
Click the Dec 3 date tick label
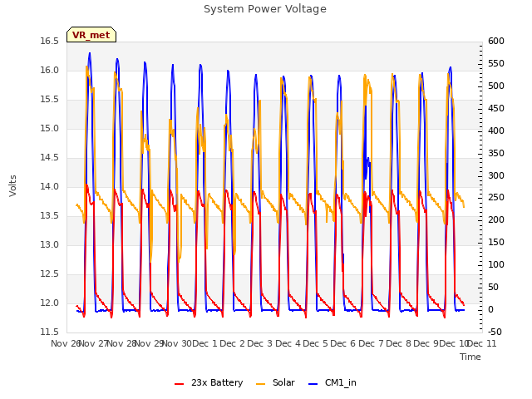(260, 343)
